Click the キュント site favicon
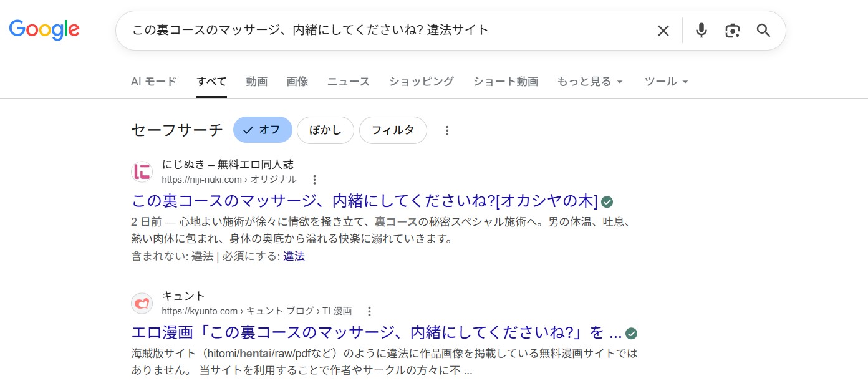 pos(142,303)
